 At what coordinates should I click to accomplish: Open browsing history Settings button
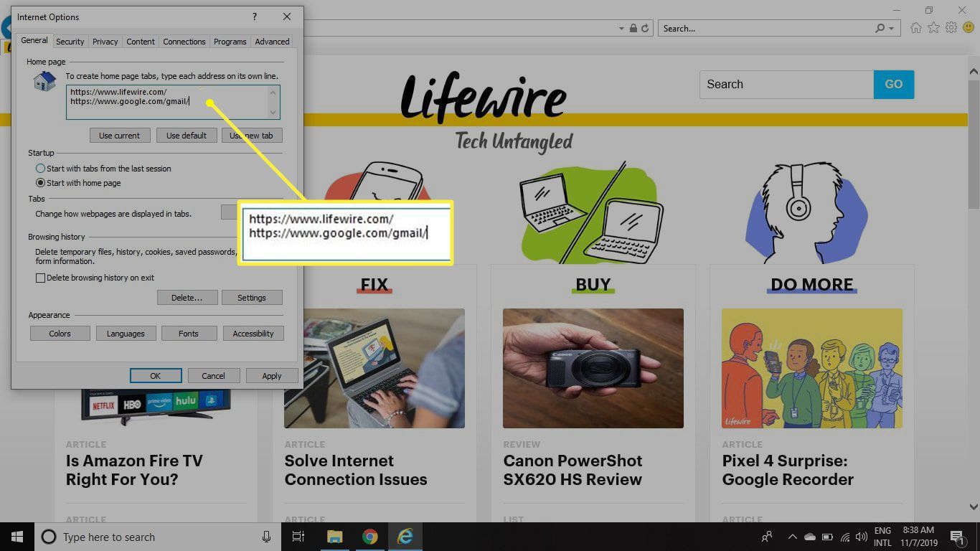click(x=252, y=298)
